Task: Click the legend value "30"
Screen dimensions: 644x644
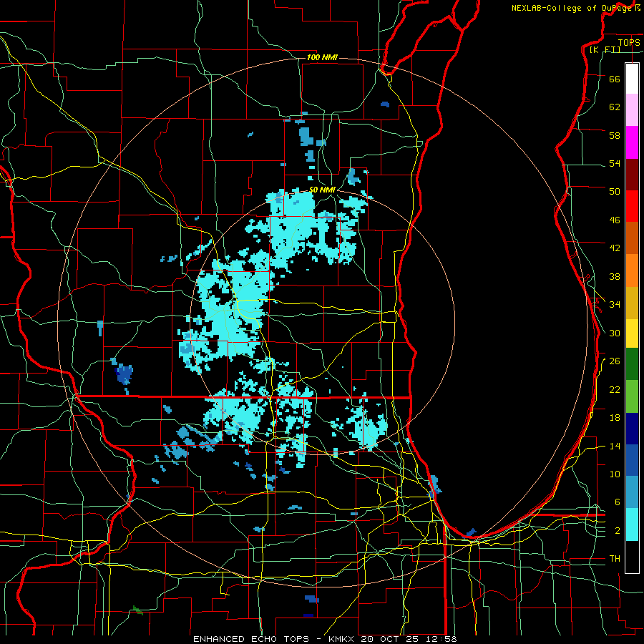Action: 615,333
